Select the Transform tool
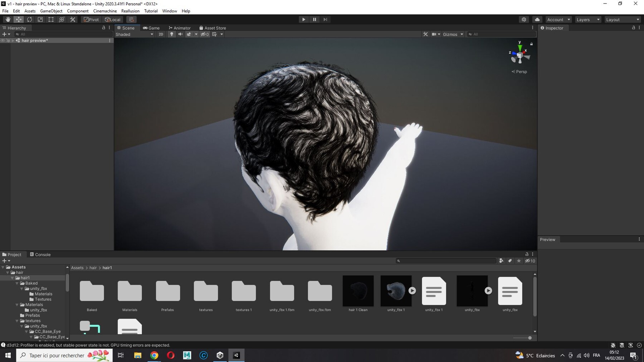Image resolution: width=644 pixels, height=362 pixels. point(62,20)
